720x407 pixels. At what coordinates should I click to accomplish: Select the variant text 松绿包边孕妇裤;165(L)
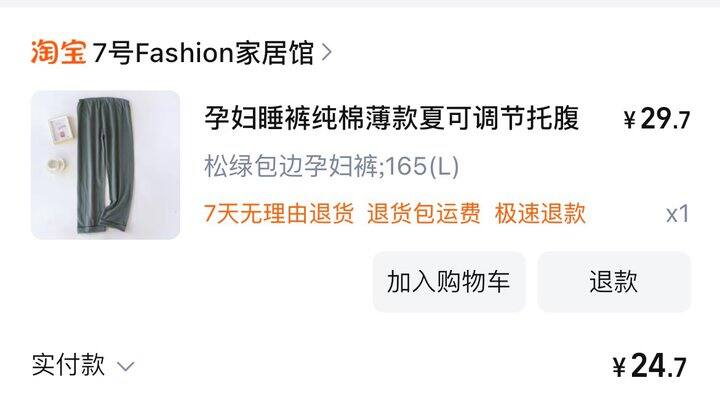point(332,166)
